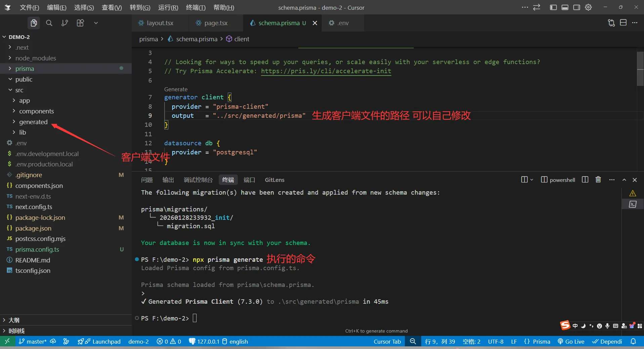Open the settings gear in title bar
This screenshot has width=644, height=349.
click(x=588, y=7)
